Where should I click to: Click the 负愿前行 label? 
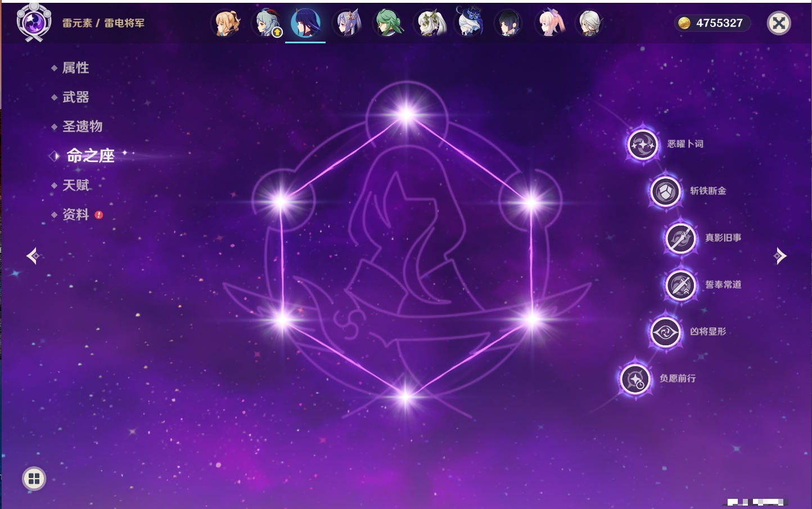(x=678, y=379)
